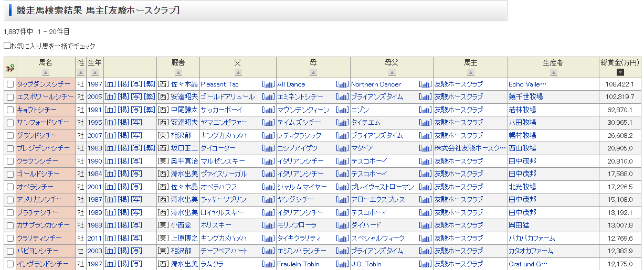Click chart icon next to ゴールドアリュール

(x=268, y=97)
